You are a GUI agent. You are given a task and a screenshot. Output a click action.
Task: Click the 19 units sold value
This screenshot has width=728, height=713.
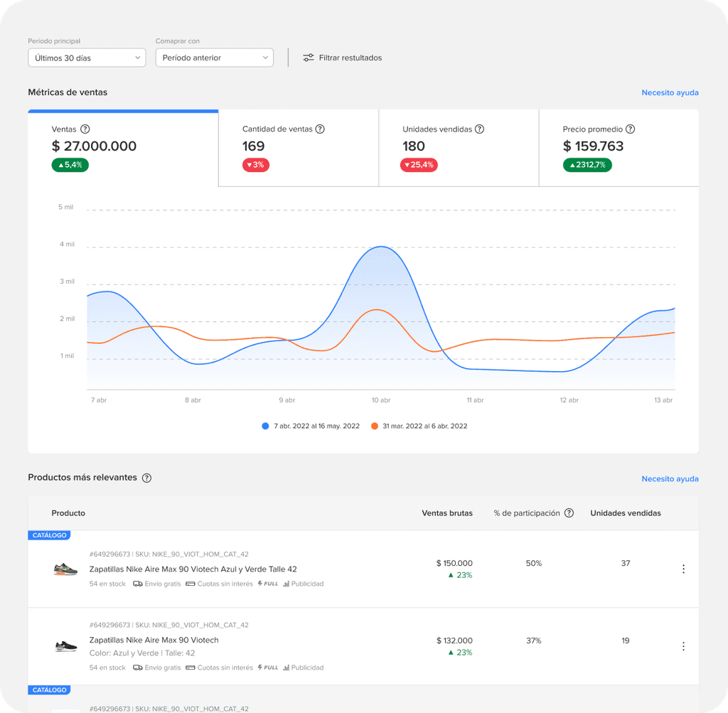coord(626,640)
